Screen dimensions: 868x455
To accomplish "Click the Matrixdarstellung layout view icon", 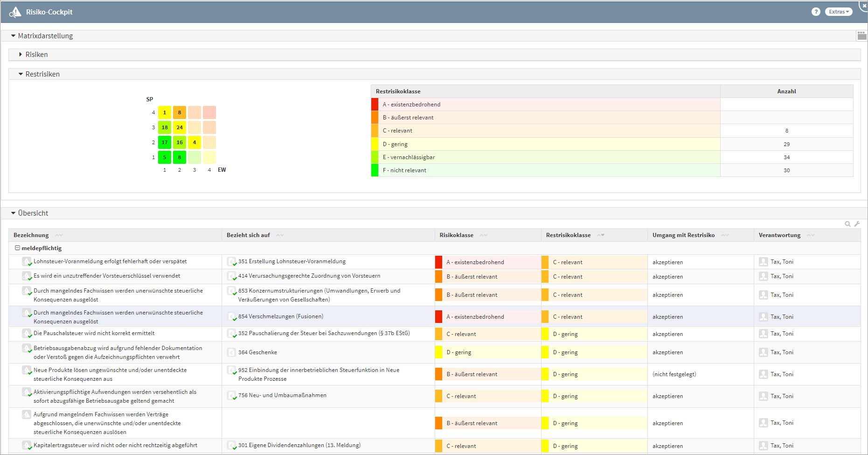I will point(861,35).
